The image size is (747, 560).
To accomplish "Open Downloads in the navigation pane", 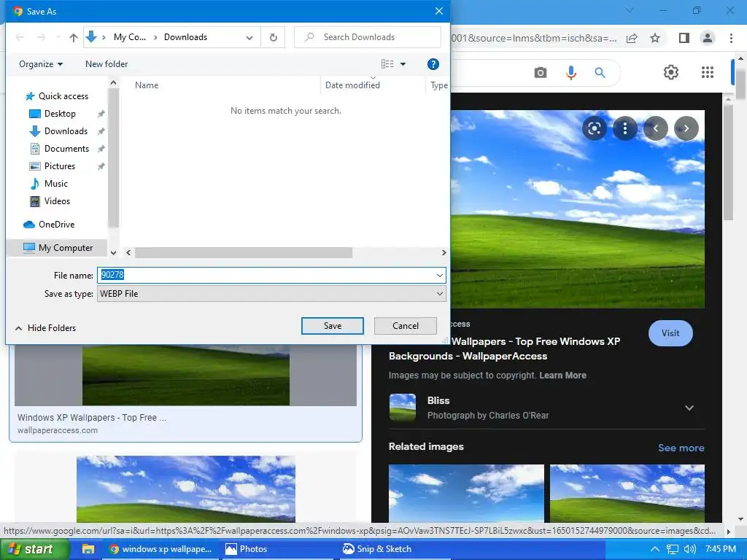I will [x=66, y=131].
